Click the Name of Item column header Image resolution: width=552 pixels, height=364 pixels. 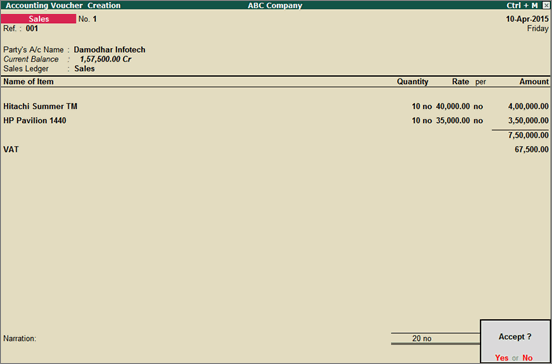click(29, 82)
